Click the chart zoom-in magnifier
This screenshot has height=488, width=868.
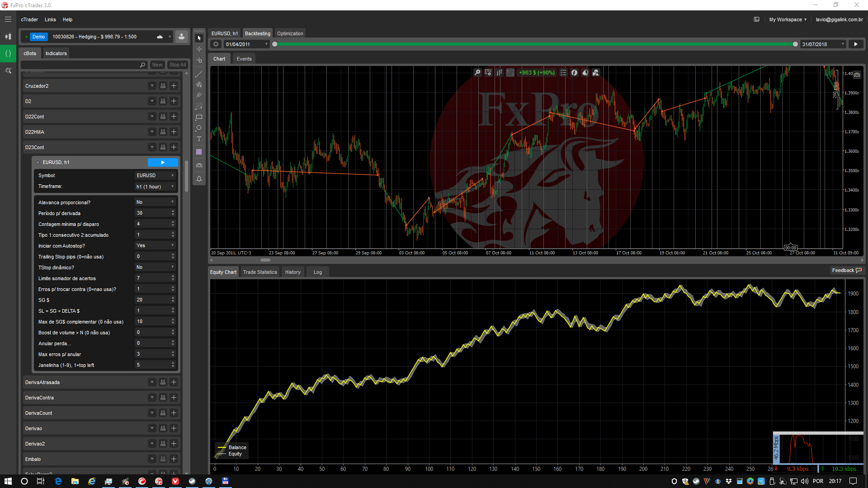point(477,72)
